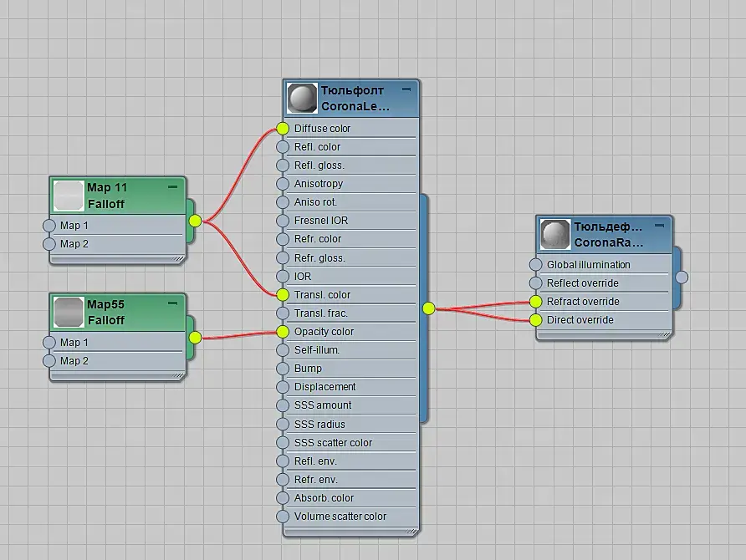The image size is (746, 560).
Task: Click the Volume scatter color input socket
Action: coord(283,517)
